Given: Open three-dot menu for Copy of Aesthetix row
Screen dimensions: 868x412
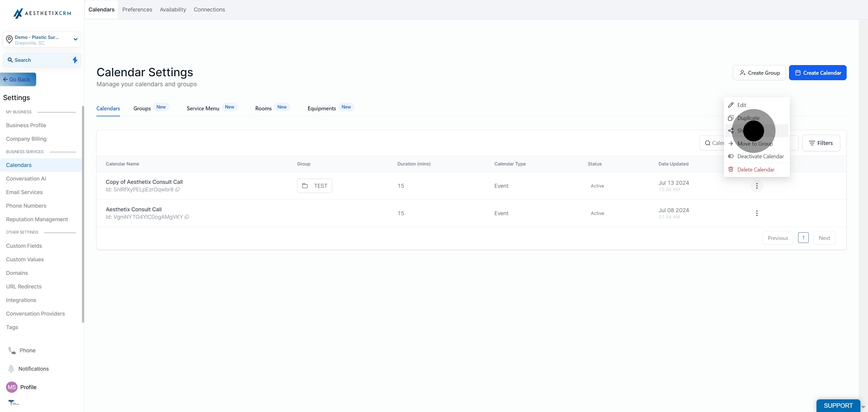Looking at the screenshot, I should (757, 186).
